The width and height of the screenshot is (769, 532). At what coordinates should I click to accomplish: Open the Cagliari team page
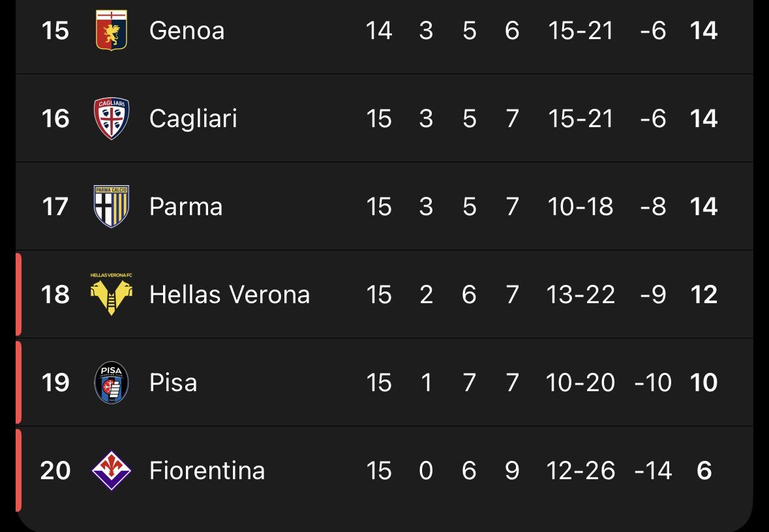(193, 119)
